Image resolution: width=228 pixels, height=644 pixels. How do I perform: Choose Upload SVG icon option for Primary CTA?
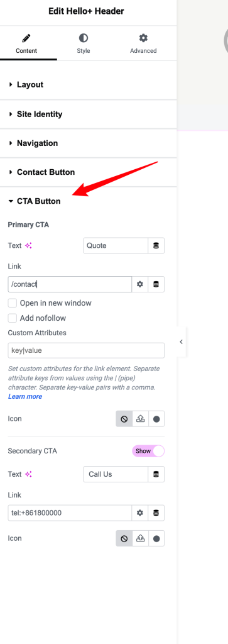coord(140,419)
